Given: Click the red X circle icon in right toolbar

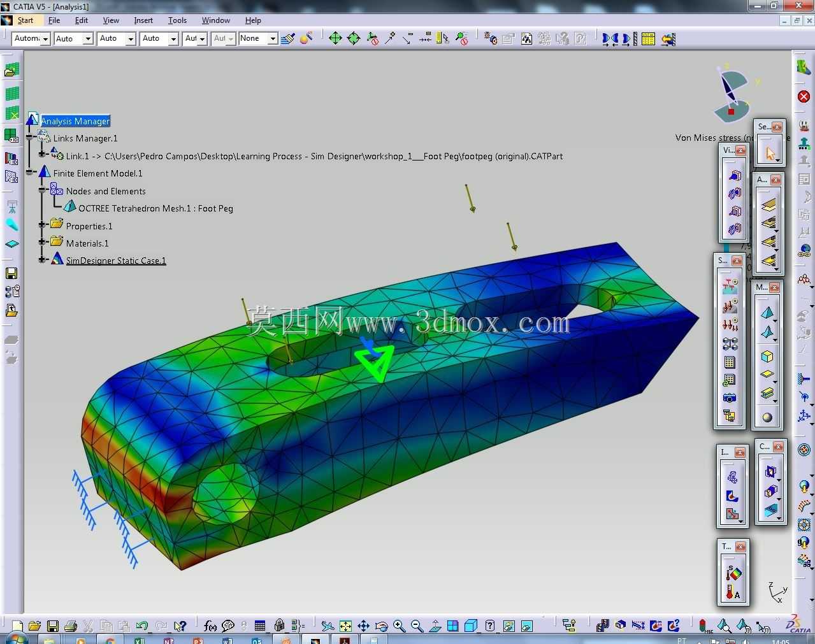Looking at the screenshot, I should tap(804, 97).
